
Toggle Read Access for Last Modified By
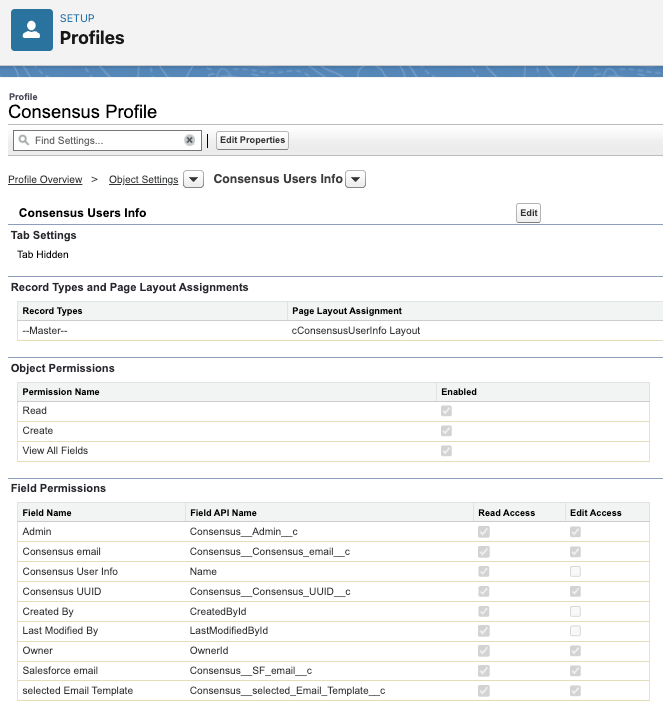tap(484, 631)
